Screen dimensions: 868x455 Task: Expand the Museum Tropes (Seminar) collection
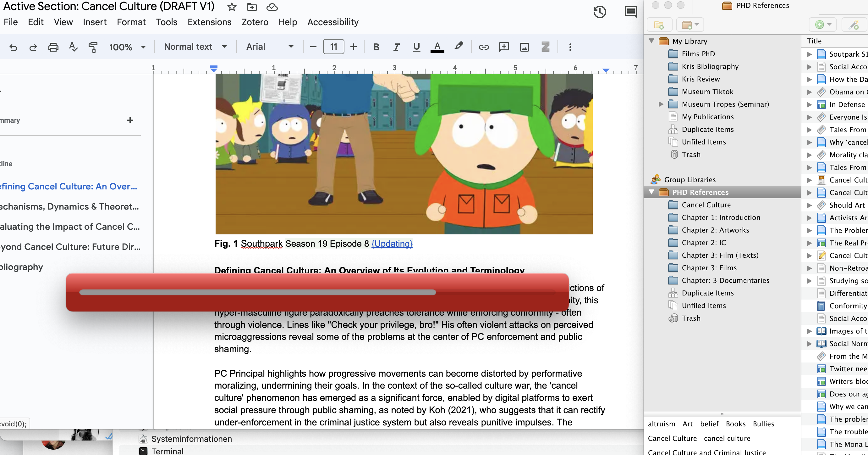tap(661, 104)
